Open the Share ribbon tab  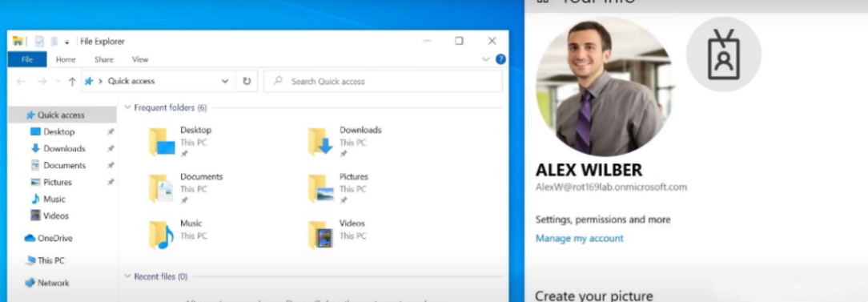point(103,59)
